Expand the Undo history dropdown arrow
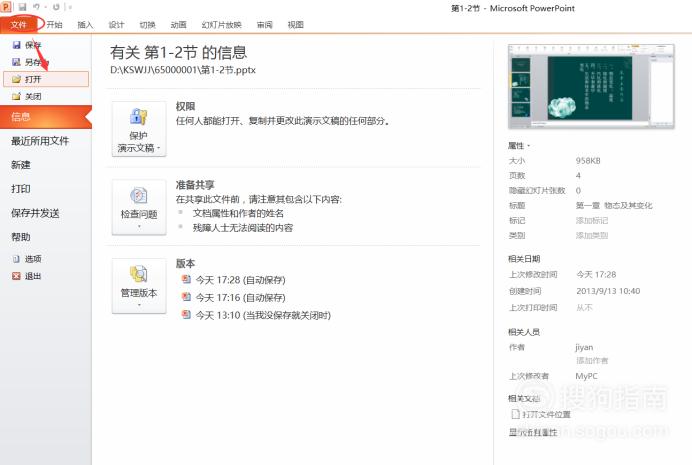The width and height of the screenshot is (692, 465). (45, 7)
